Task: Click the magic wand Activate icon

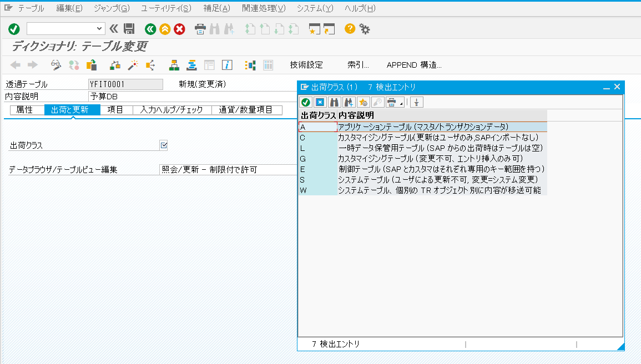Action: click(133, 65)
